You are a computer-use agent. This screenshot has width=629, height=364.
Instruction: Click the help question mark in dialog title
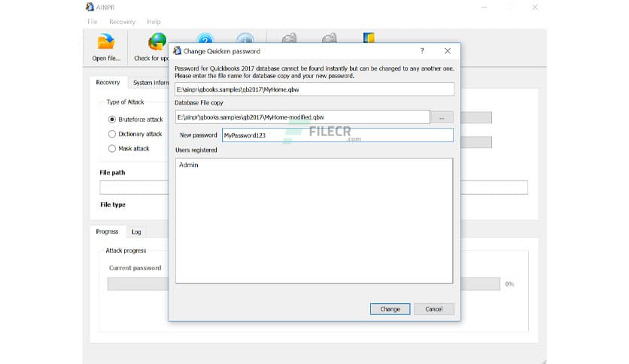(422, 51)
